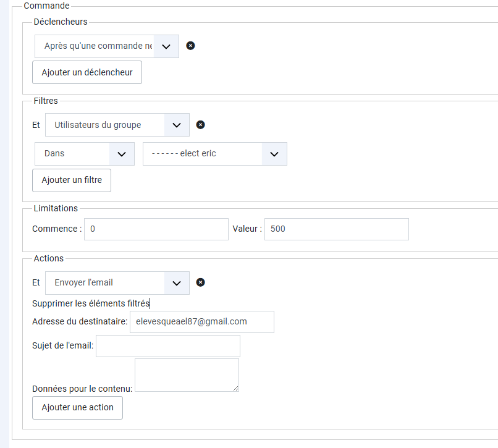Open the 'Dans' operator dropdown
The width and height of the screenshot is (498, 448).
(x=84, y=153)
